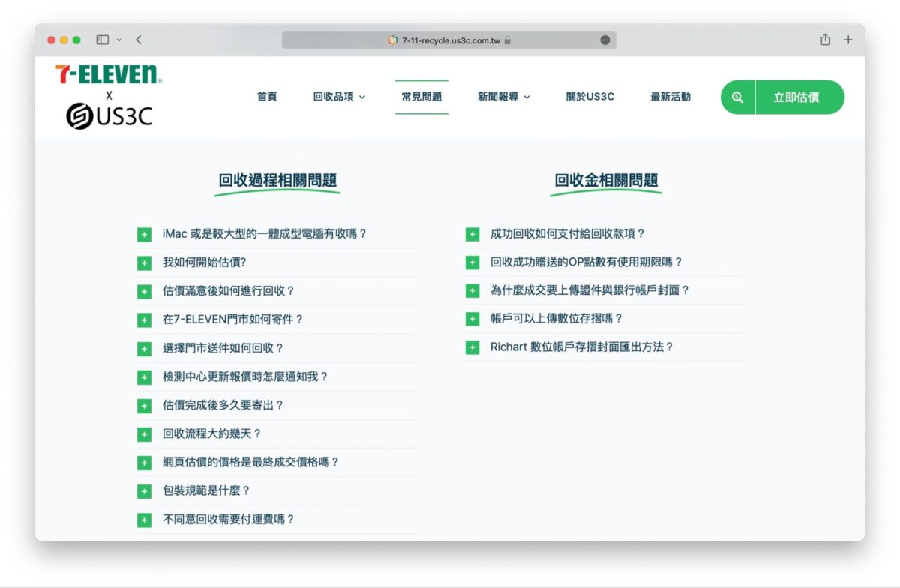Click the 回收過程相關問題 heading
This screenshot has width=900, height=588.
tap(277, 180)
